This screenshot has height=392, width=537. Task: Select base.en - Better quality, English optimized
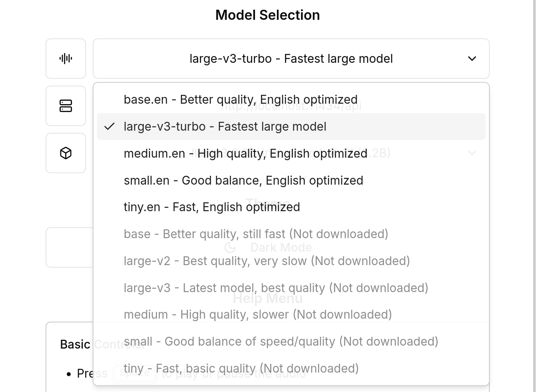click(x=240, y=99)
